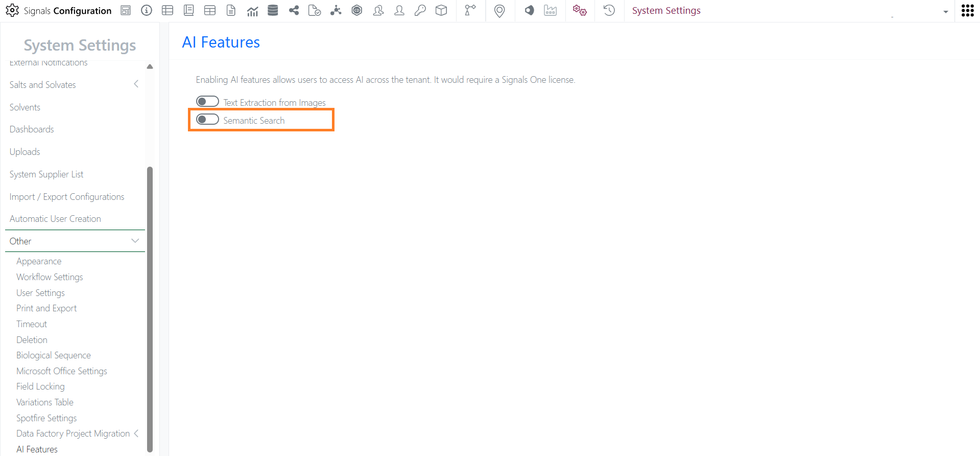The image size is (980, 456).
Task: Open the workflow branch icon
Action: (470, 10)
